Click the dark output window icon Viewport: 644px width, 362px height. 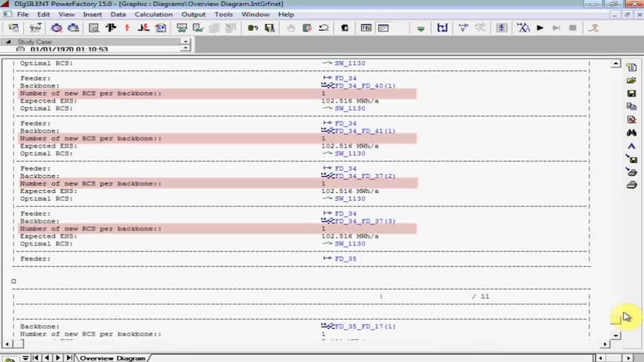(366, 28)
